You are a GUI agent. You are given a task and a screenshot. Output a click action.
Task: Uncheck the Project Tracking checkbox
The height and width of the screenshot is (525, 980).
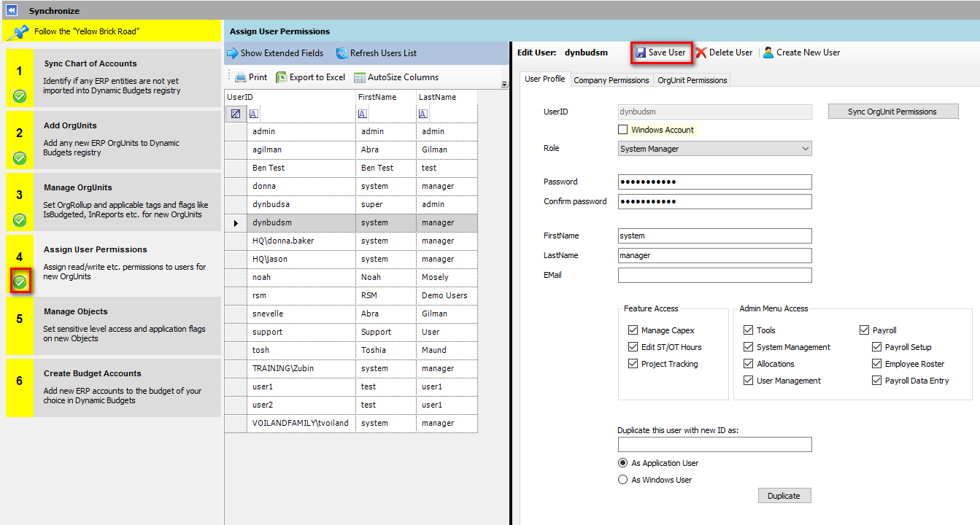[633, 364]
